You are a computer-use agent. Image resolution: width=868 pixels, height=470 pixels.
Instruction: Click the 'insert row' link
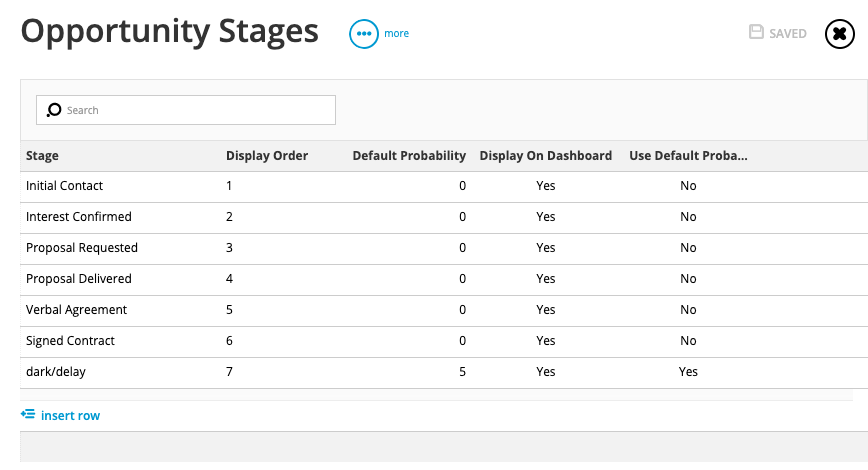(x=70, y=416)
